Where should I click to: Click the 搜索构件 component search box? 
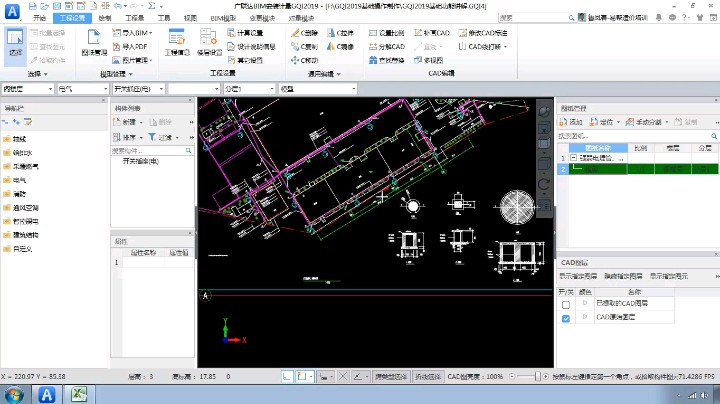pos(152,151)
